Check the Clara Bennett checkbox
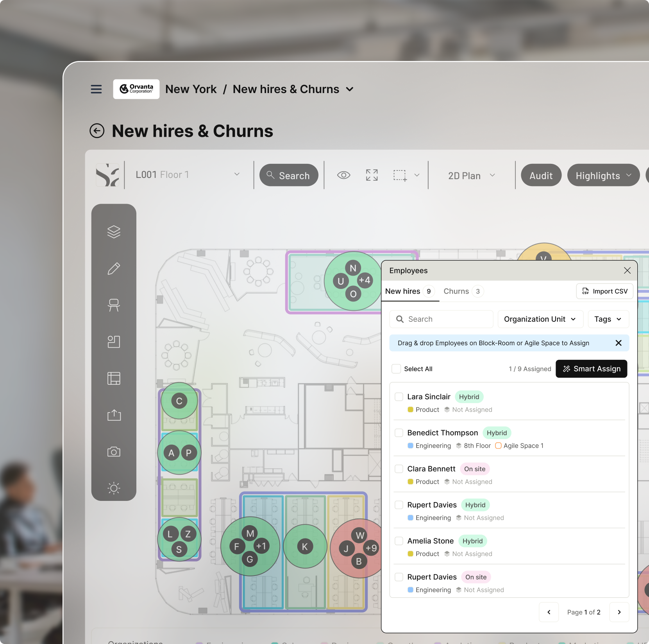 click(x=399, y=469)
